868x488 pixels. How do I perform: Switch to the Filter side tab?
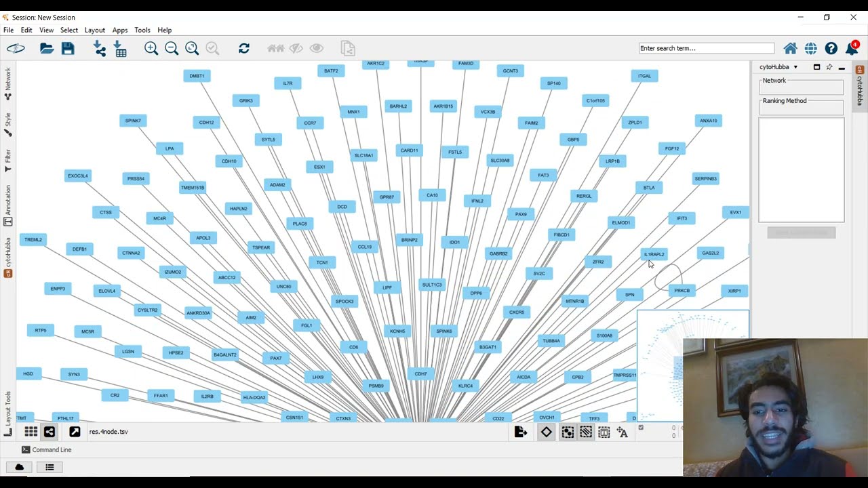7,161
